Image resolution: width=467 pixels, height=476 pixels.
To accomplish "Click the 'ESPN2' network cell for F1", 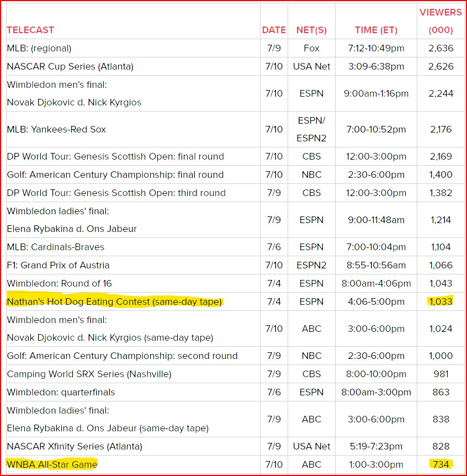I will coord(311,265).
